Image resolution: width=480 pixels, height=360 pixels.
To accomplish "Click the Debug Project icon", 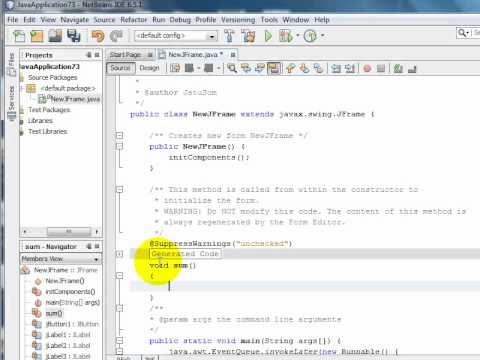I will pos(286,36).
